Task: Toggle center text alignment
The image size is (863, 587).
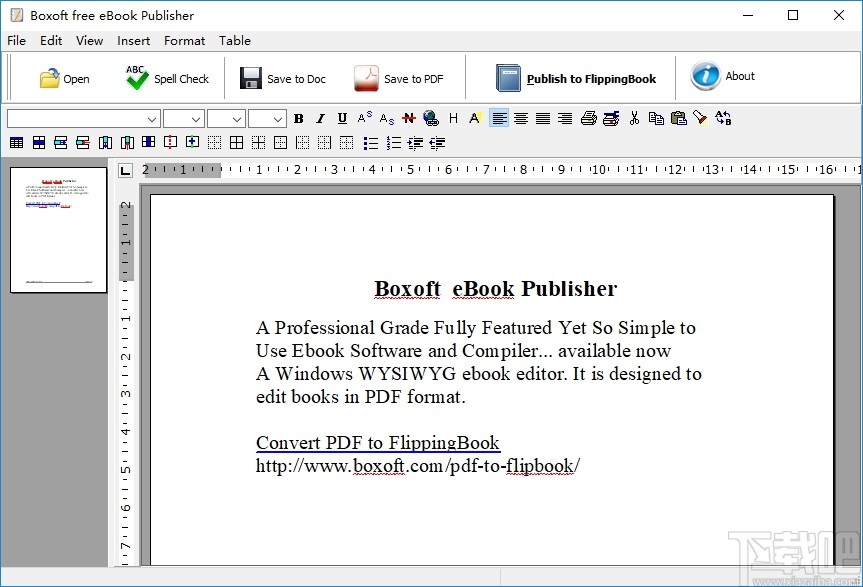Action: point(521,118)
